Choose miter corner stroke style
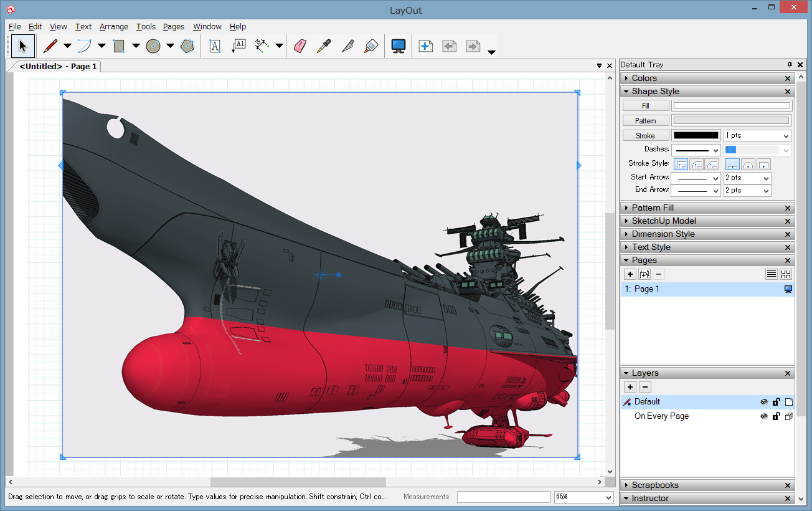812x511 pixels. pos(682,165)
